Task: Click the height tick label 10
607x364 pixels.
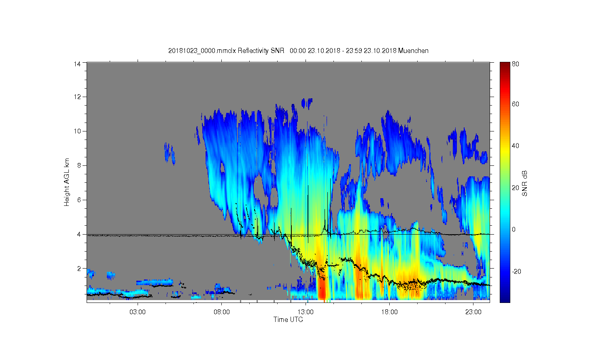Action: (77, 131)
